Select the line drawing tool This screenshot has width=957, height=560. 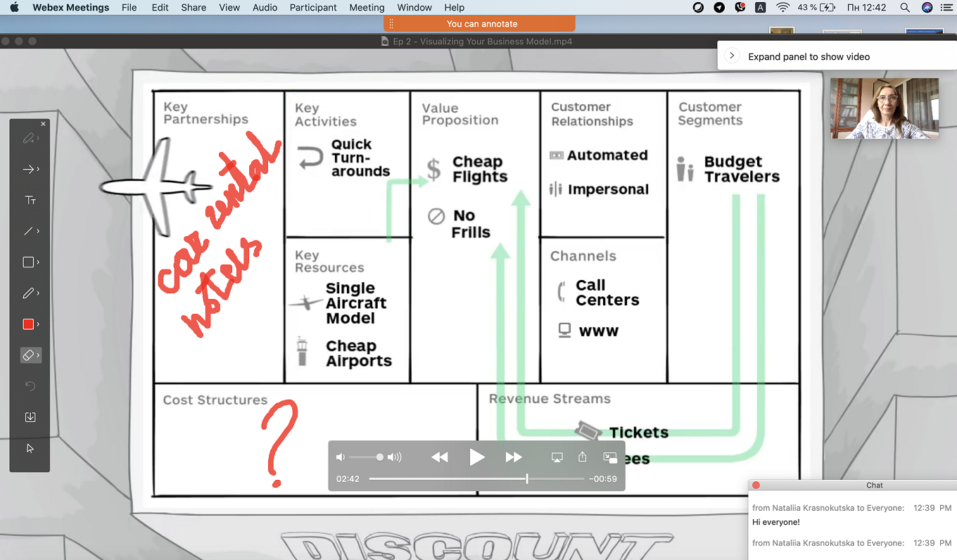pyautogui.click(x=28, y=231)
